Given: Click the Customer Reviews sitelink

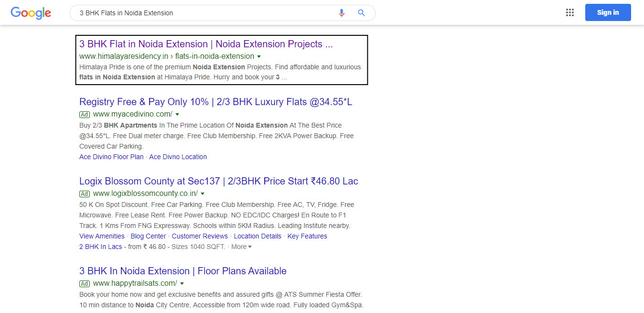Looking at the screenshot, I should (200, 236).
